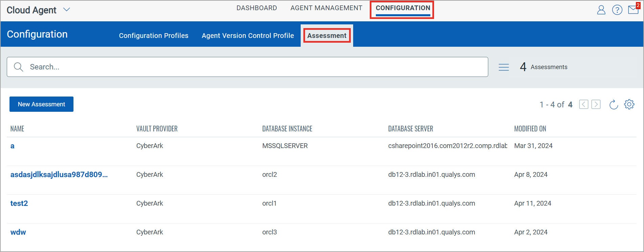Switch to the Dashboard tab

click(257, 8)
